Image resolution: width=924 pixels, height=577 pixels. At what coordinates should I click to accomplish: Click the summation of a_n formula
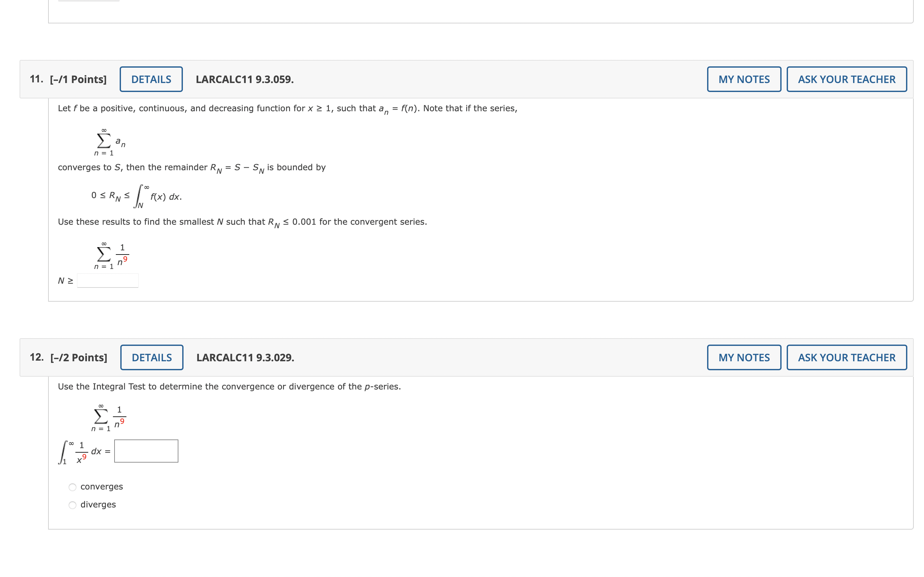click(109, 142)
